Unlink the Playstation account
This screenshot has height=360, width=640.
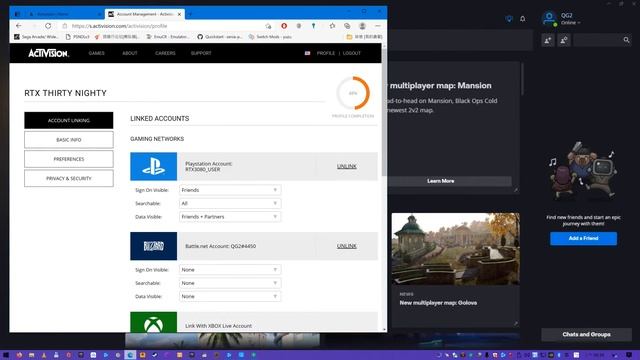[347, 166]
